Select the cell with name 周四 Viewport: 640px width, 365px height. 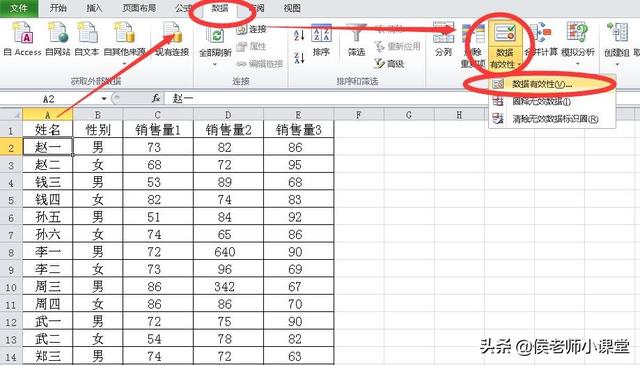[x=48, y=304]
